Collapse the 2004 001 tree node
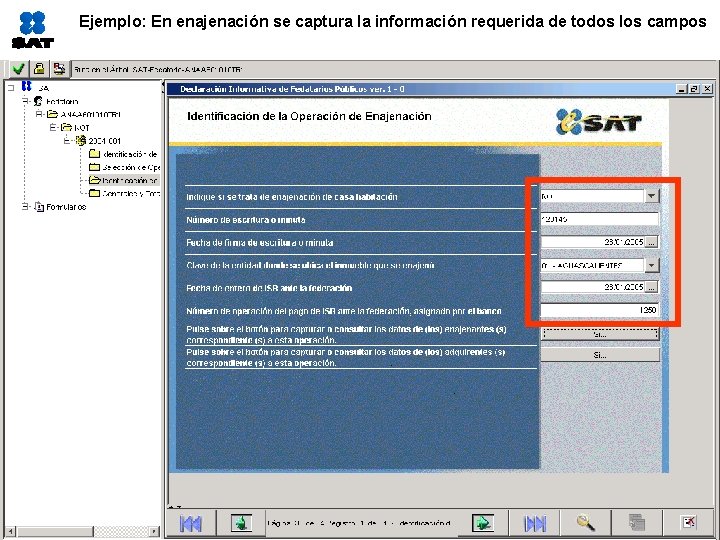The width and height of the screenshot is (720, 540). tap(67, 141)
